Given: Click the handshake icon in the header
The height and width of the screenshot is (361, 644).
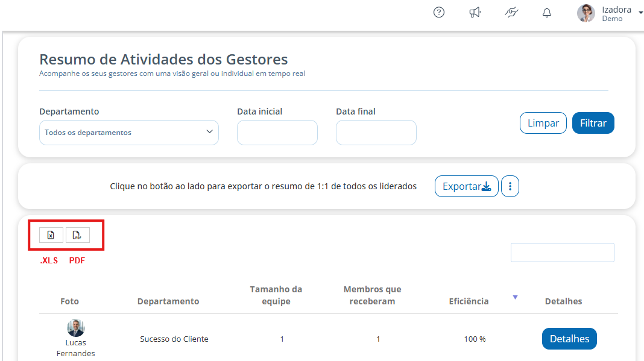Looking at the screenshot, I should (x=511, y=12).
